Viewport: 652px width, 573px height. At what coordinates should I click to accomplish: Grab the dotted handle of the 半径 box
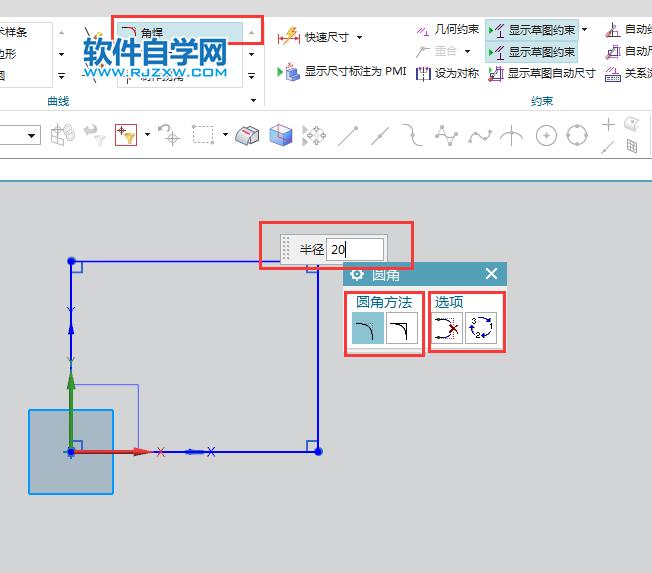286,249
